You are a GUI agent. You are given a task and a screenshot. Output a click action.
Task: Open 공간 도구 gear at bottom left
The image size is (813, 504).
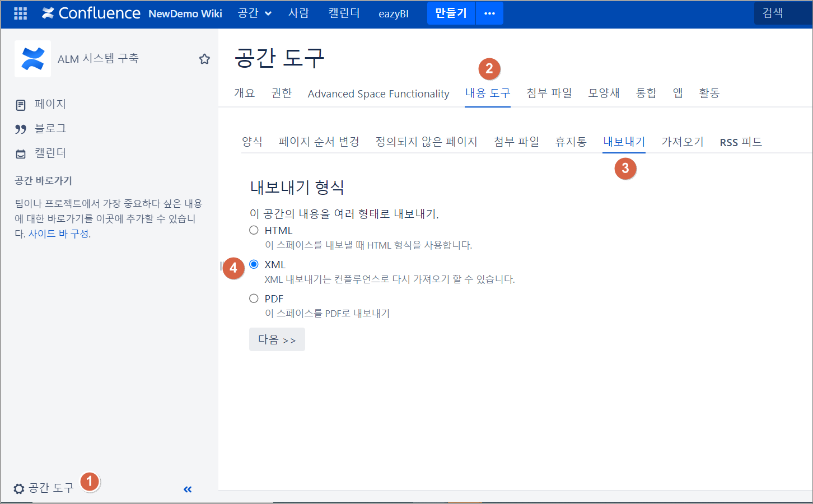(44, 488)
